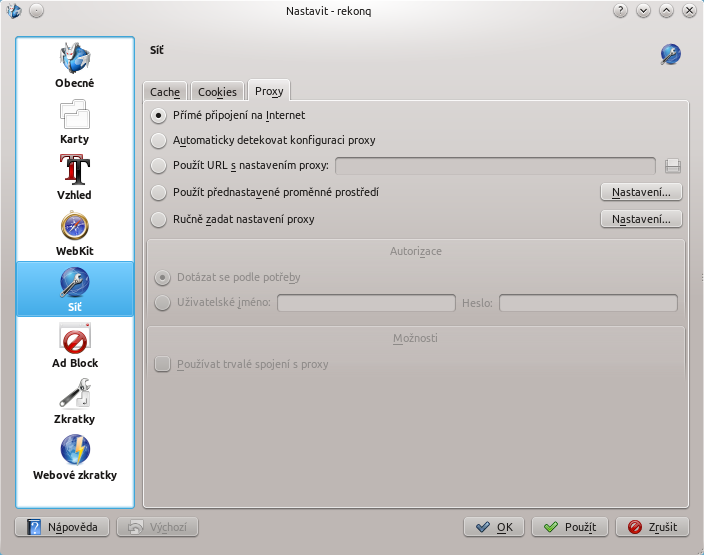Click the proxy configuration URL field
The width and height of the screenshot is (704, 555).
pos(495,166)
